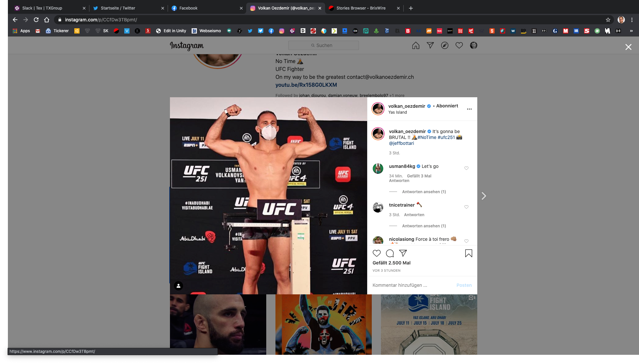
Task: Open Instagram direct messages paper plane icon
Action: point(430,45)
